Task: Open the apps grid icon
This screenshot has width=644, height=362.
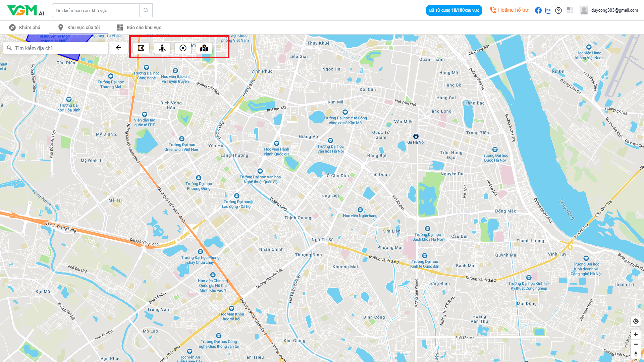Action: pos(570,10)
